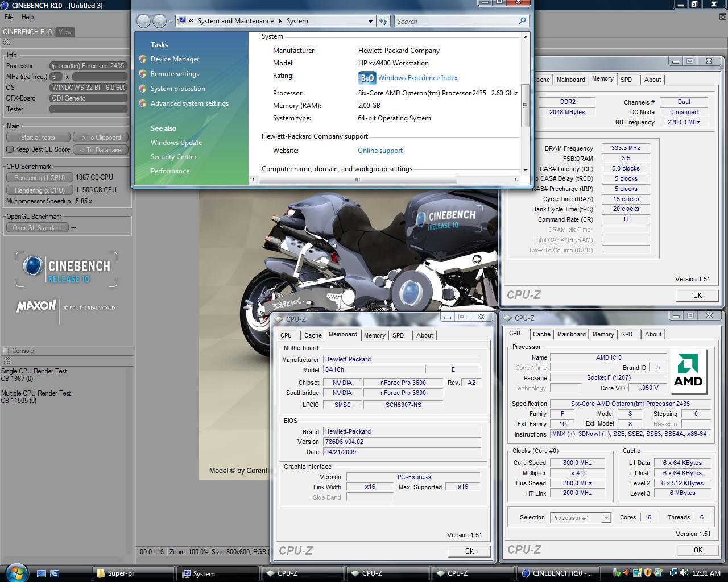
Task: Click the Tester field in CINEBENCH Info
Action: [x=88, y=109]
